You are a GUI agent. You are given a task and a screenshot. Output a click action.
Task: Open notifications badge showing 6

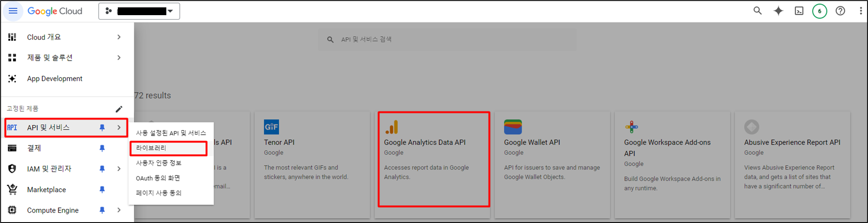(x=819, y=11)
